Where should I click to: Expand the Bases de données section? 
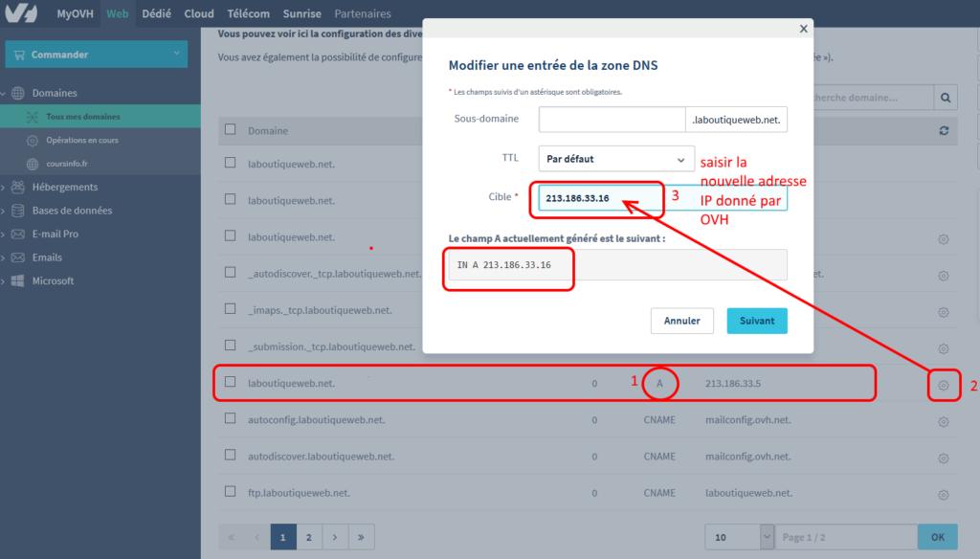coord(4,211)
